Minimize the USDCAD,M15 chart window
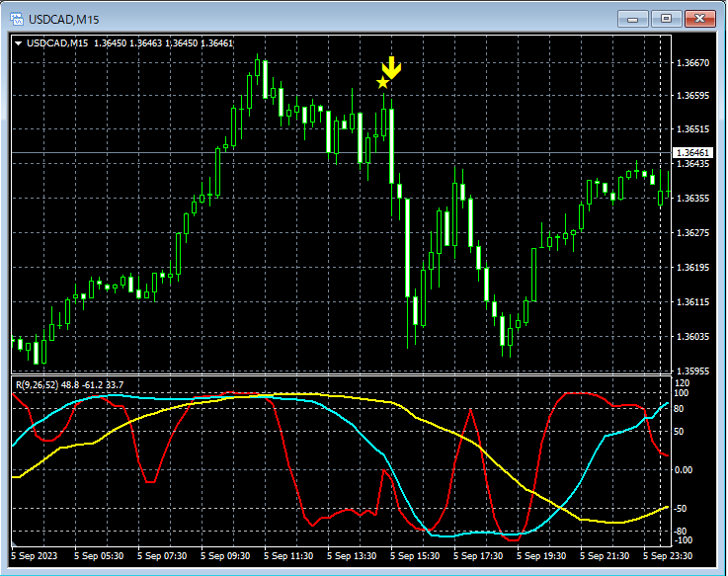The width and height of the screenshot is (728, 576). pyautogui.click(x=632, y=19)
